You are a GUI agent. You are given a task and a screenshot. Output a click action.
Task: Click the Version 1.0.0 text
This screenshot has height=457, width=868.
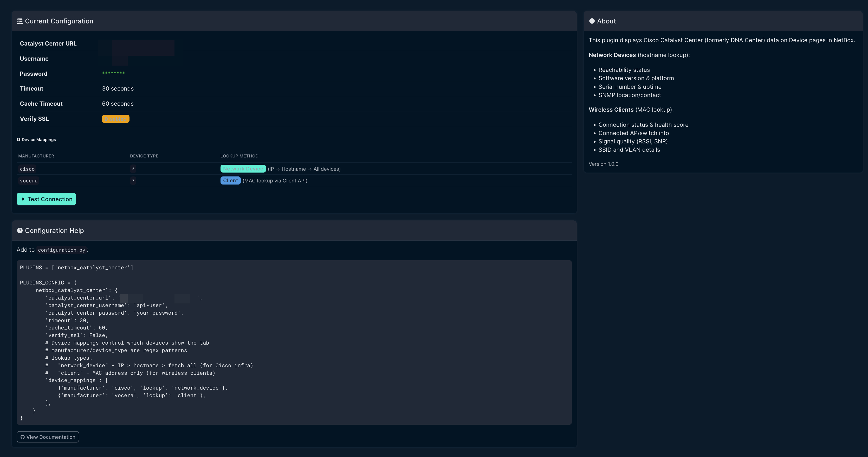[603, 164]
